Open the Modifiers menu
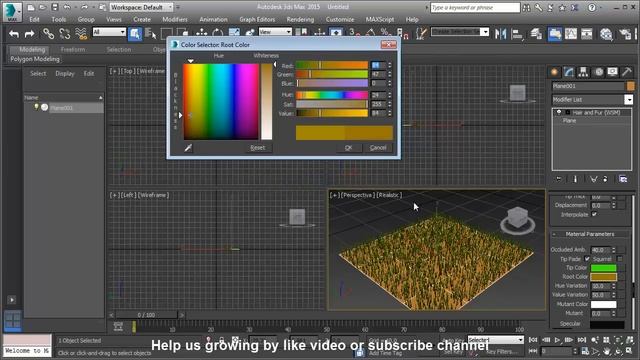 175,19
